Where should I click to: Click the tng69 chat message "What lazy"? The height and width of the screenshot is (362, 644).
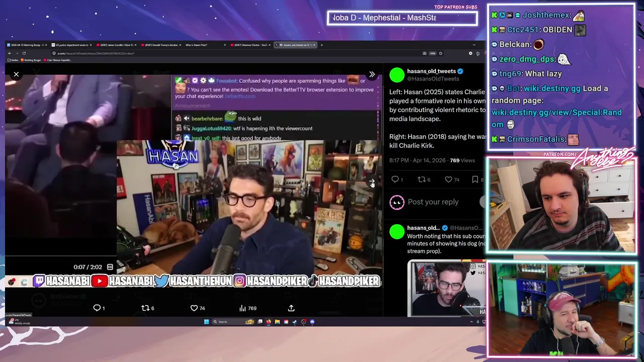[543, 74]
